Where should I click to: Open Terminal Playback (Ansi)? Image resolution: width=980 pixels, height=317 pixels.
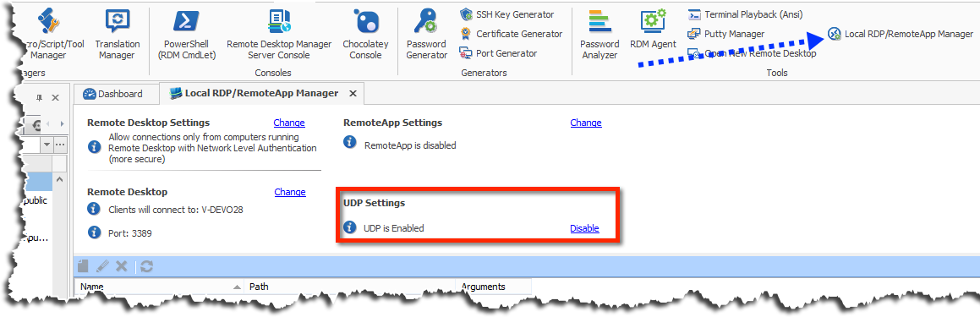[x=745, y=14]
